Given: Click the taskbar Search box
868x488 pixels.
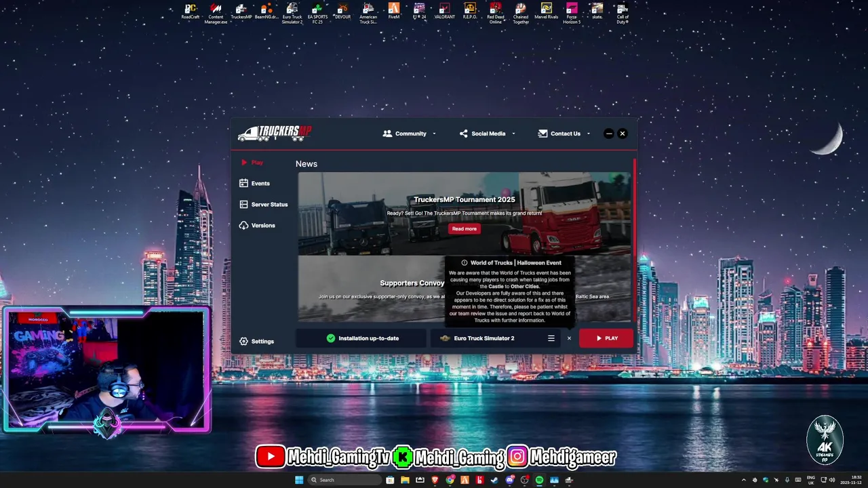Looking at the screenshot, I should pos(344,480).
